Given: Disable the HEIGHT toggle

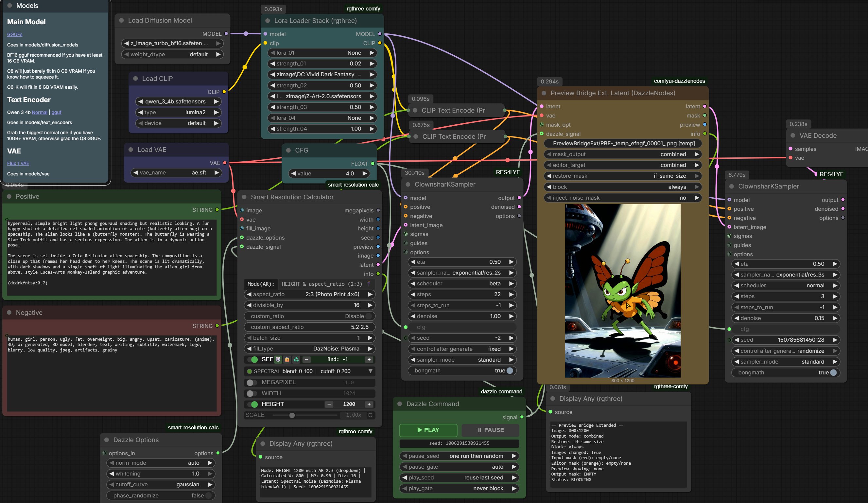Looking at the screenshot, I should point(253,404).
